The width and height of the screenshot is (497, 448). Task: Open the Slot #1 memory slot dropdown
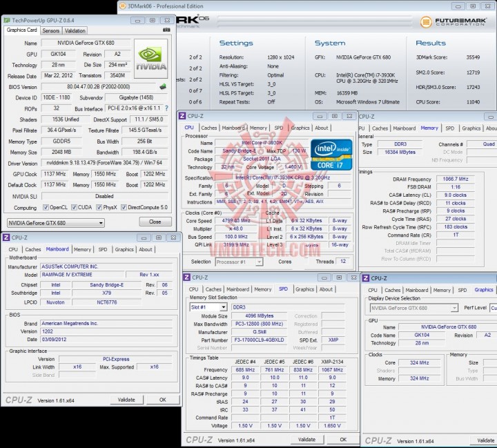click(208, 307)
